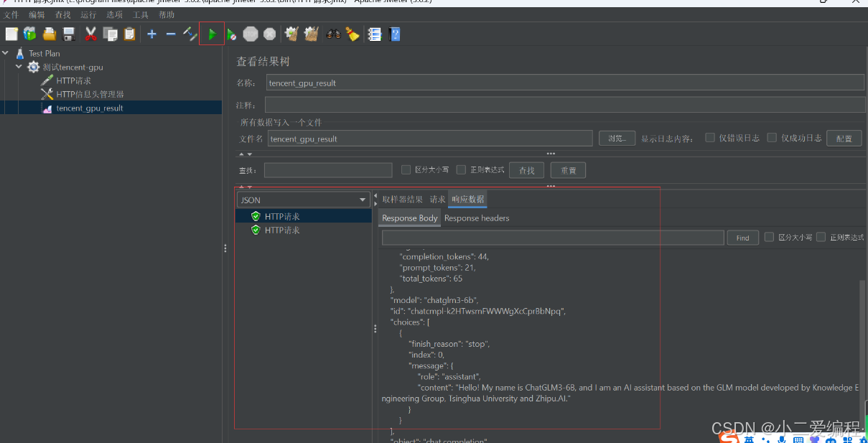Viewport: 868px width, 443px height.
Task: Check 区分大小写 next to Find button
Action: (769, 237)
